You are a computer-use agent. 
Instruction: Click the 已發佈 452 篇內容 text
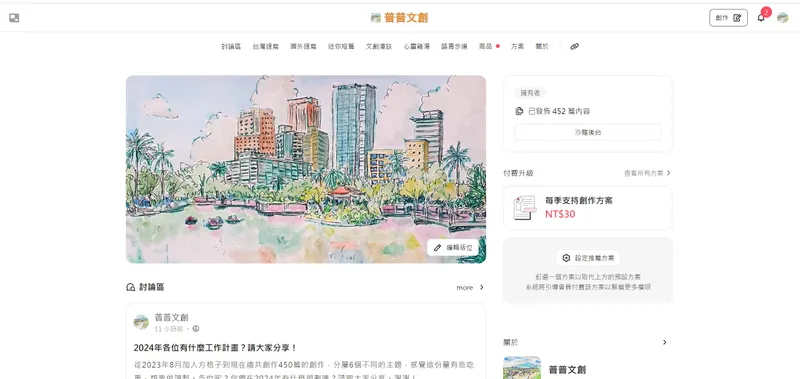point(559,111)
